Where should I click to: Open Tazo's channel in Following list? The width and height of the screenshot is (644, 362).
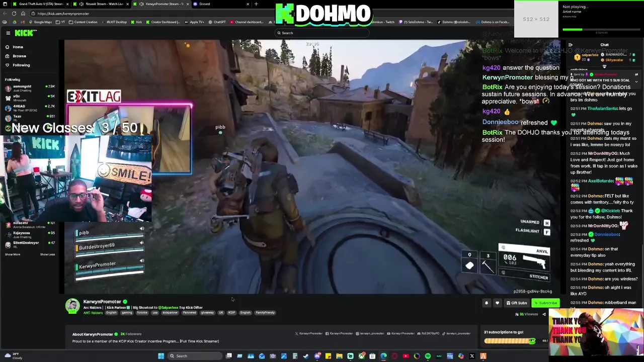(30, 118)
